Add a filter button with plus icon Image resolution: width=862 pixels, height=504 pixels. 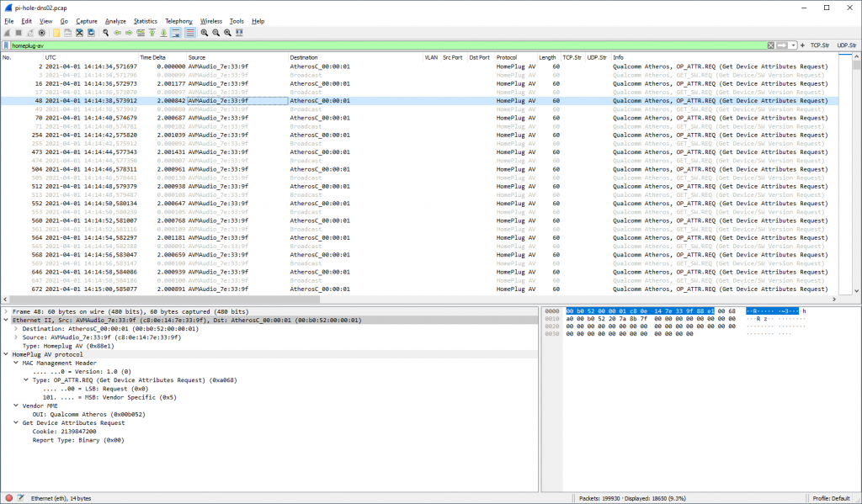coord(802,45)
